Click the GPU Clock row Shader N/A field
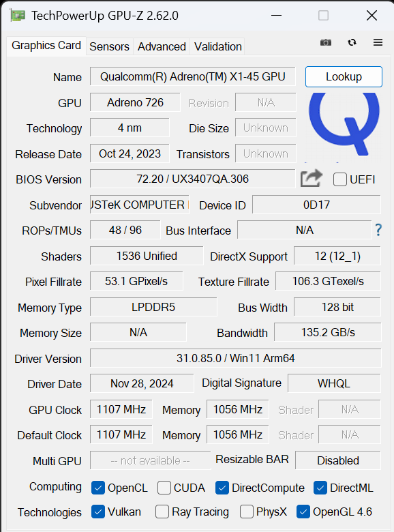 coord(350,409)
